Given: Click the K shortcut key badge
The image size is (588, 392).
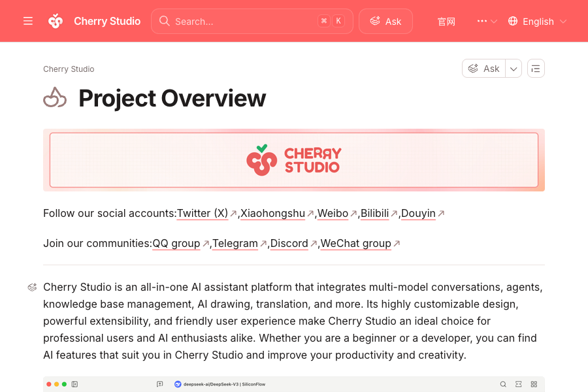Looking at the screenshot, I should (338, 21).
